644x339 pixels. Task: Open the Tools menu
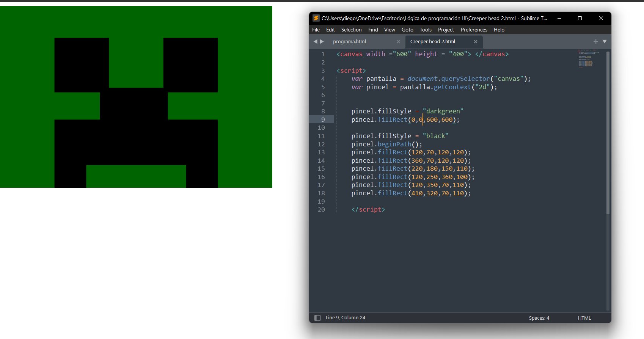tap(426, 30)
